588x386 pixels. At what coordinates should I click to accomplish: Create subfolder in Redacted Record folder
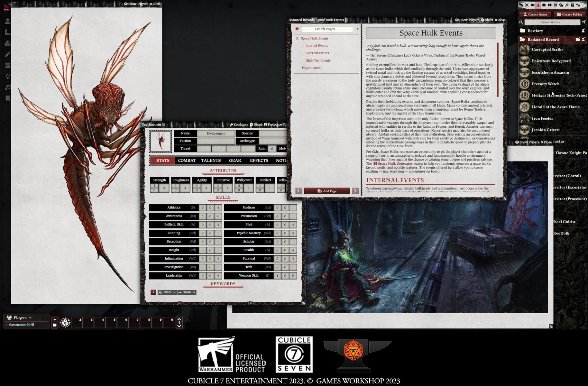tap(578, 40)
